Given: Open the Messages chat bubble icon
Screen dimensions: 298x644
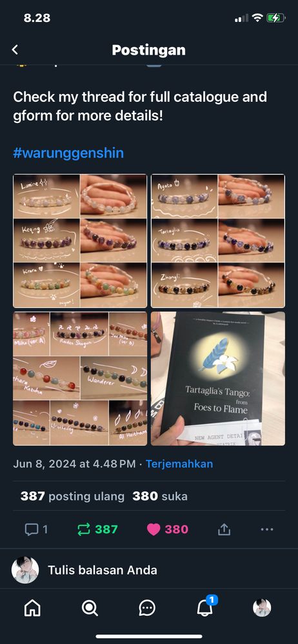Looking at the screenshot, I should click(x=147, y=608).
